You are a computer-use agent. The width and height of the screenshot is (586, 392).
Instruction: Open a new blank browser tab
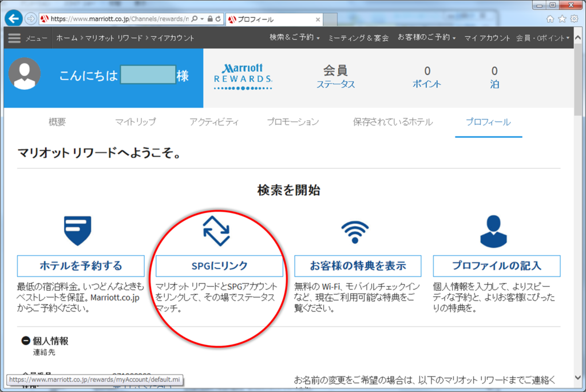[x=330, y=19]
